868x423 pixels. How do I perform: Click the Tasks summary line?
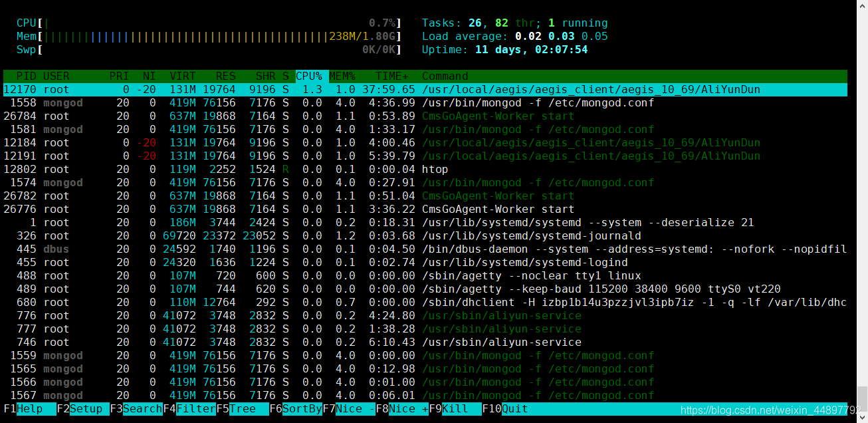tap(515, 23)
